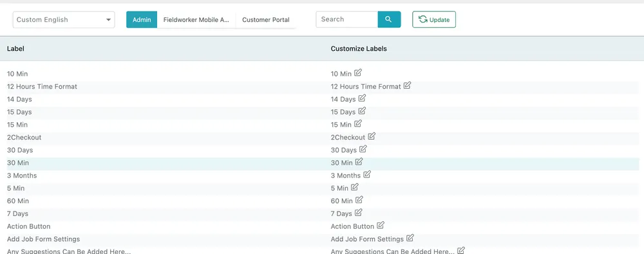Switch to the Customer Portal tab
Screen dimensions: 644x254
pos(266,20)
